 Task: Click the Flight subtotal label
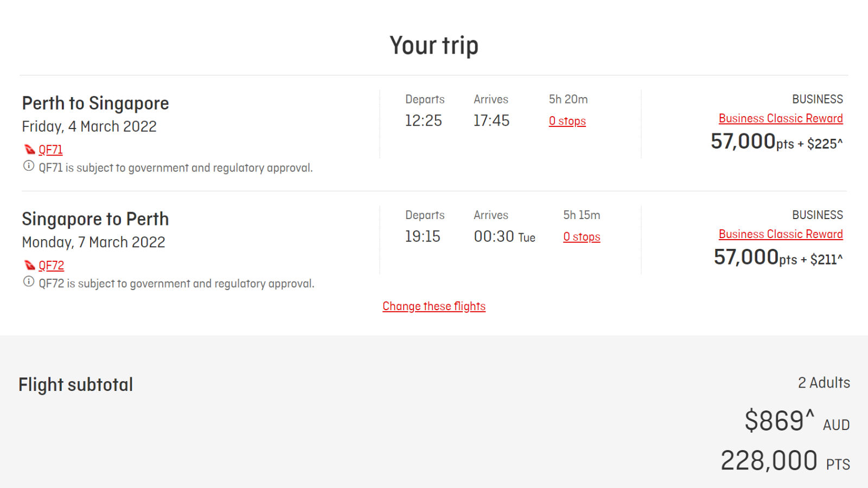click(76, 384)
